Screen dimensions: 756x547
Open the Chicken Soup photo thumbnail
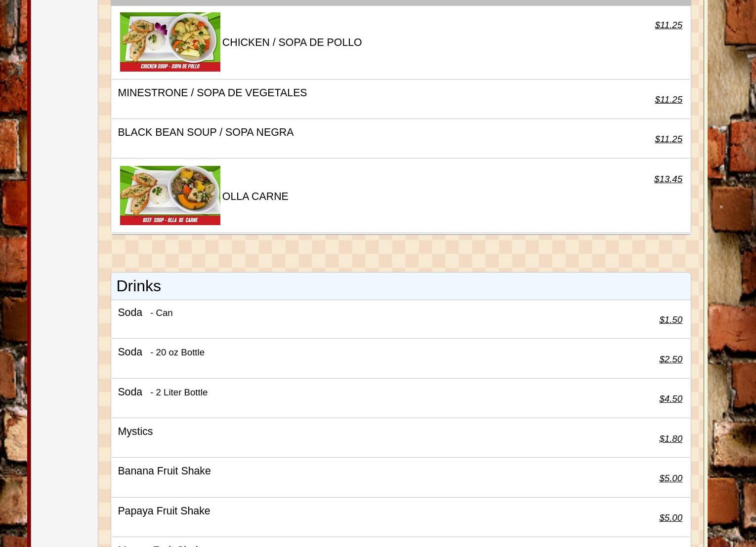pyautogui.click(x=170, y=42)
